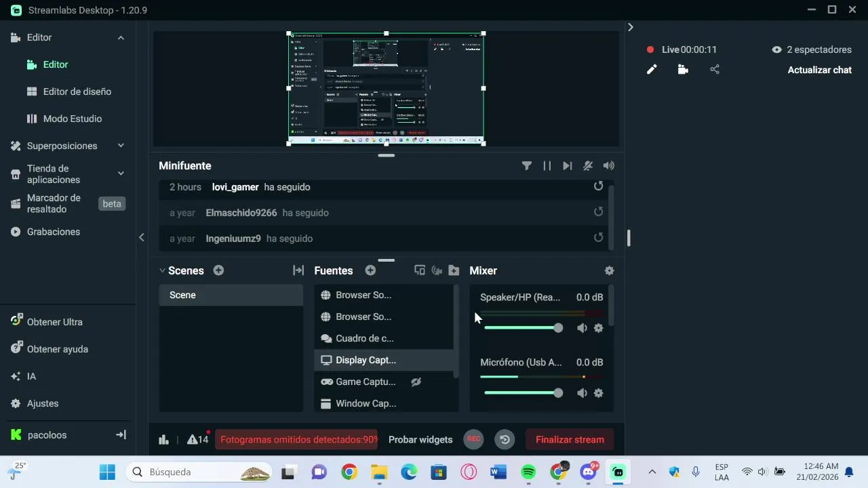
Task: Collapse the sidebar with left chevron
Action: point(141,237)
